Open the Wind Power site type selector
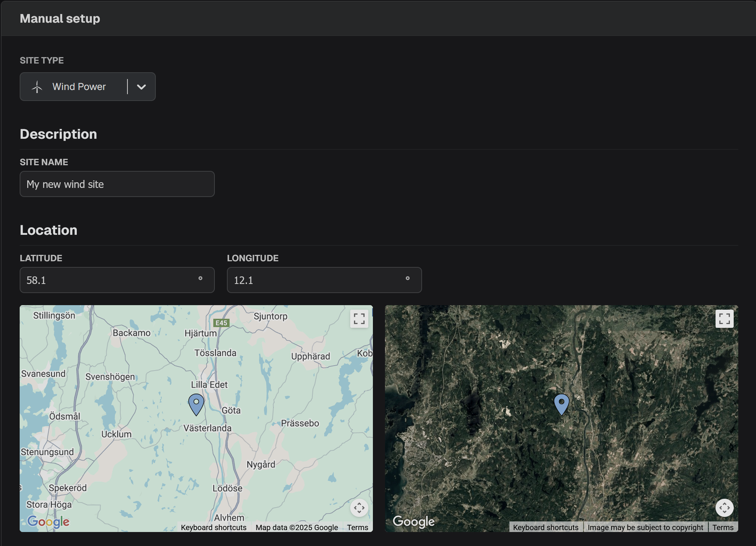 tap(79, 87)
